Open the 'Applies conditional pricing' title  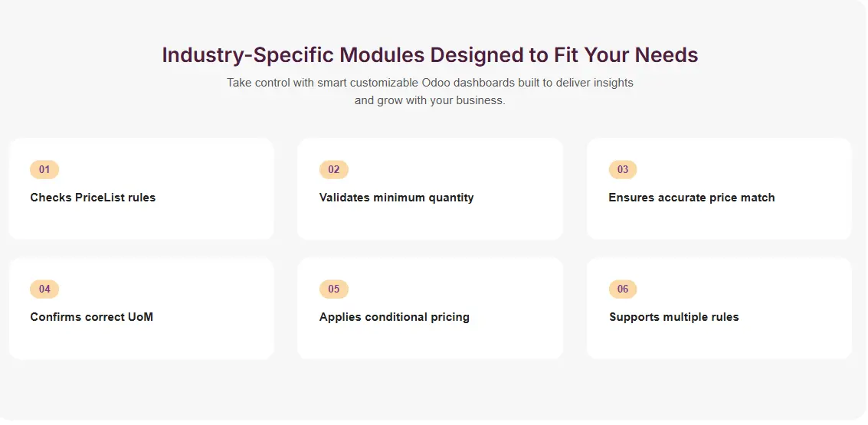pos(395,317)
